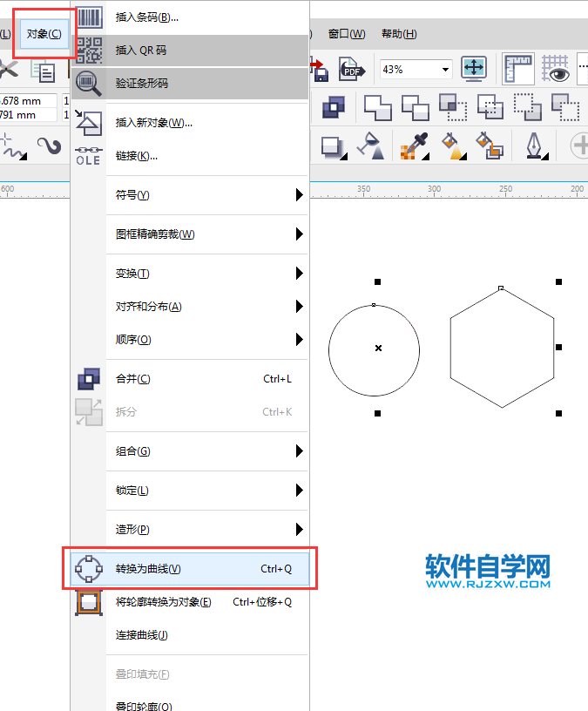Open the 帮助(H) menu
This screenshot has height=711, width=588.
click(x=399, y=34)
